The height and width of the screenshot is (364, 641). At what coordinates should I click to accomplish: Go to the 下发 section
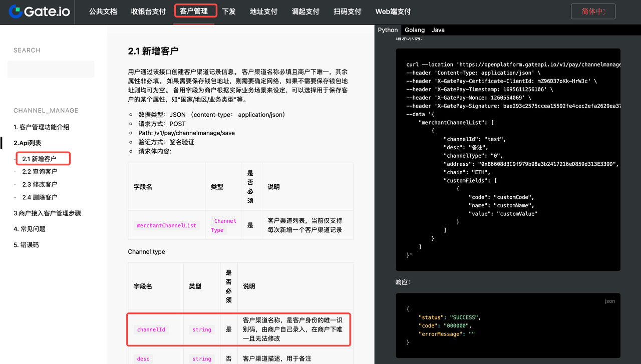click(229, 12)
